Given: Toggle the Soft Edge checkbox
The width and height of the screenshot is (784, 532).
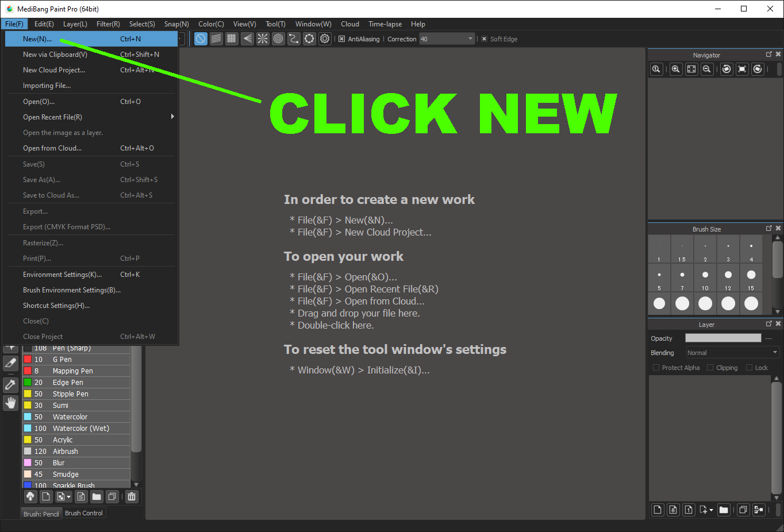Looking at the screenshot, I should [x=485, y=39].
